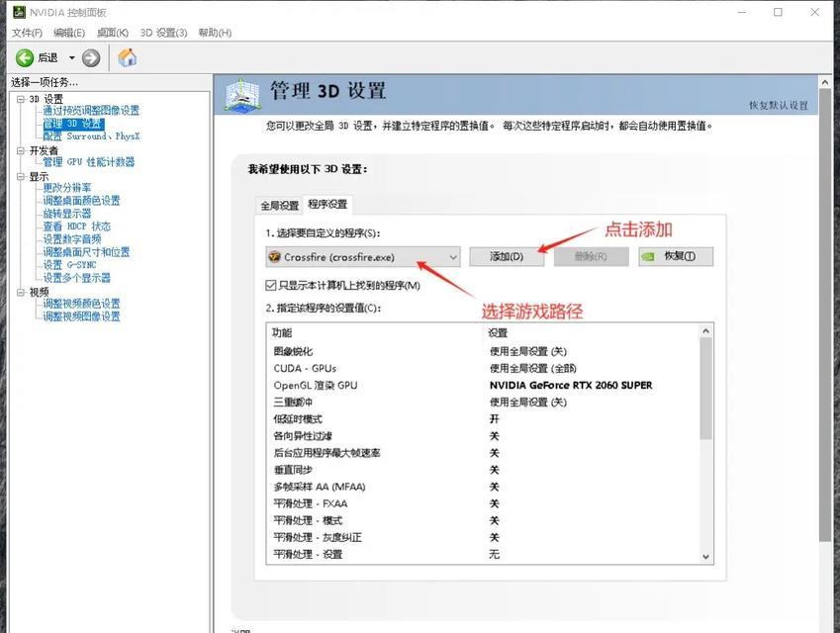This screenshot has height=633, width=840.
Task: Switch to the 全局设置 tab
Action: coord(280,206)
